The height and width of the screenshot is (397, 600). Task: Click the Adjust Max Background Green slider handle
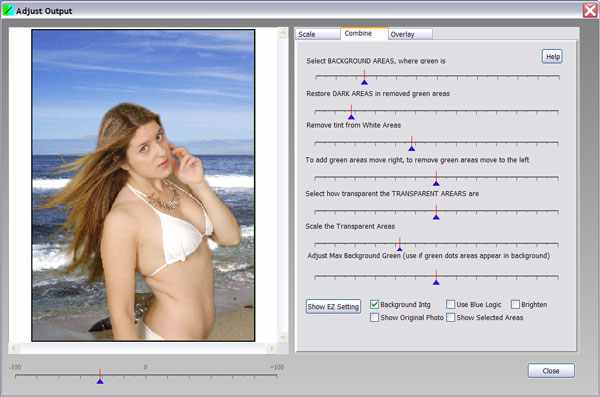point(436,282)
